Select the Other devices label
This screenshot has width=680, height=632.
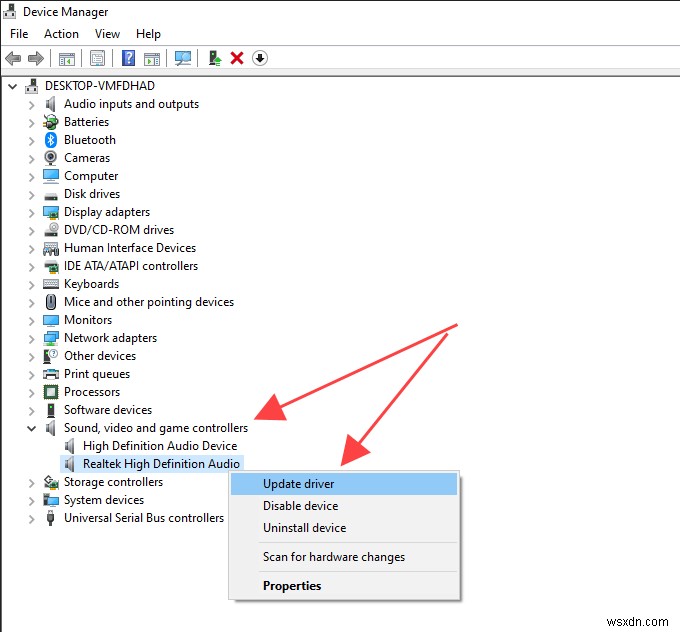(100, 356)
